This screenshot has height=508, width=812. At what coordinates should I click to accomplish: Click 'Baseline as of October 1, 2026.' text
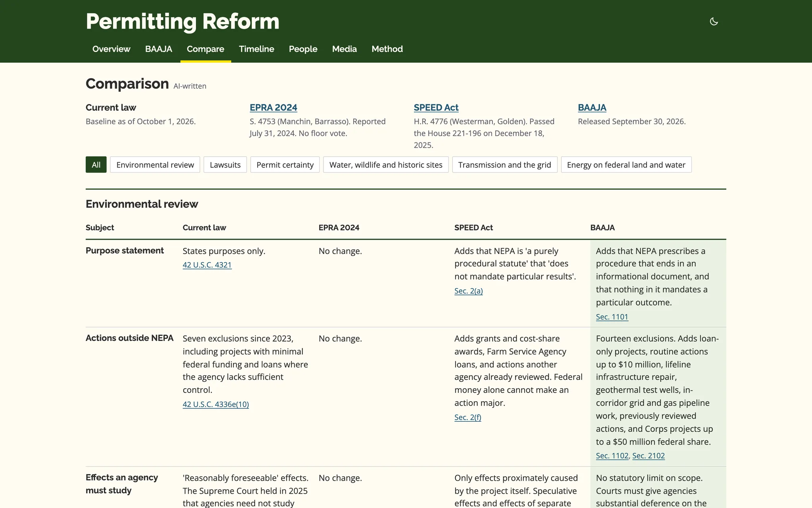click(x=140, y=121)
